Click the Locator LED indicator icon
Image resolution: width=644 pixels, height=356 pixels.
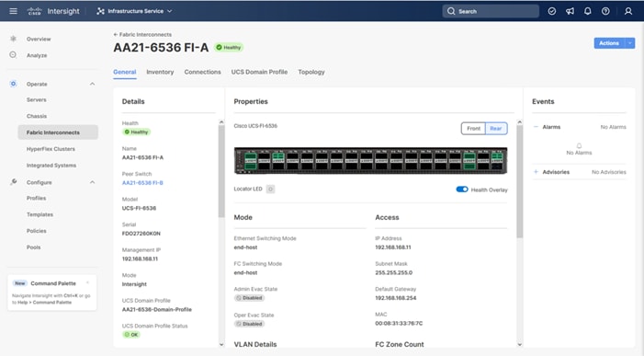click(270, 189)
